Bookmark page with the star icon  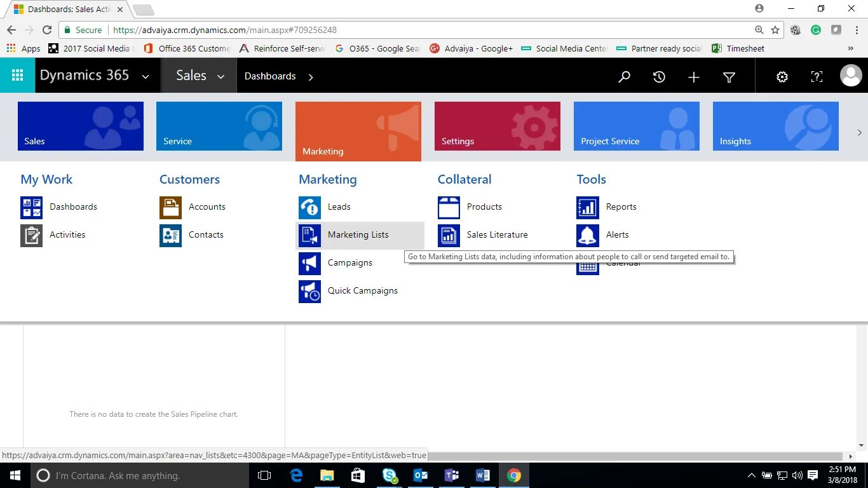click(x=775, y=30)
